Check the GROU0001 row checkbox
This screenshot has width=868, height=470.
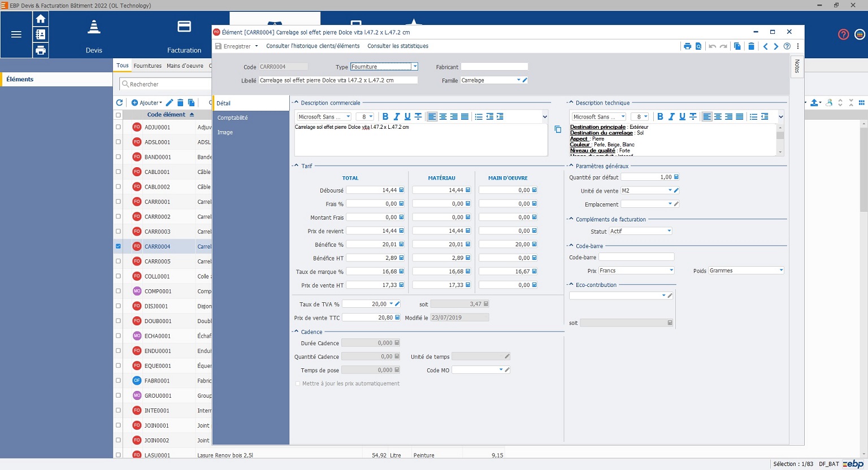pos(118,395)
